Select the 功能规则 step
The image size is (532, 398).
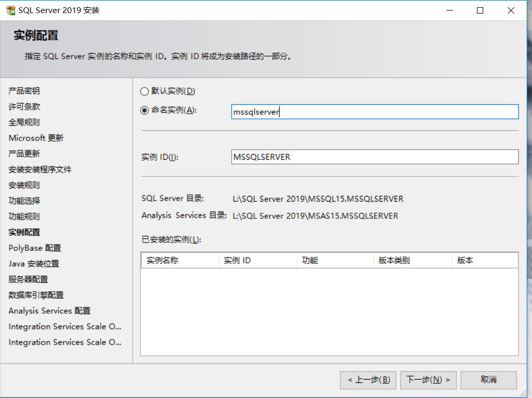(24, 216)
